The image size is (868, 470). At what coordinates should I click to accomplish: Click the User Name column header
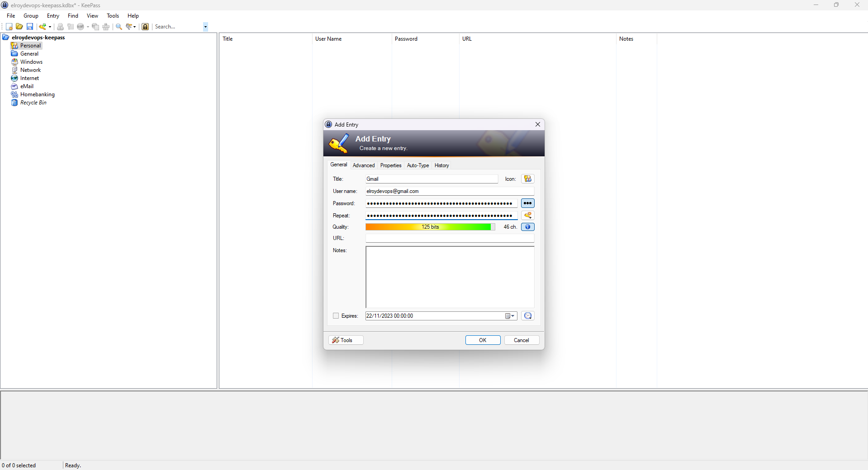tap(352, 39)
